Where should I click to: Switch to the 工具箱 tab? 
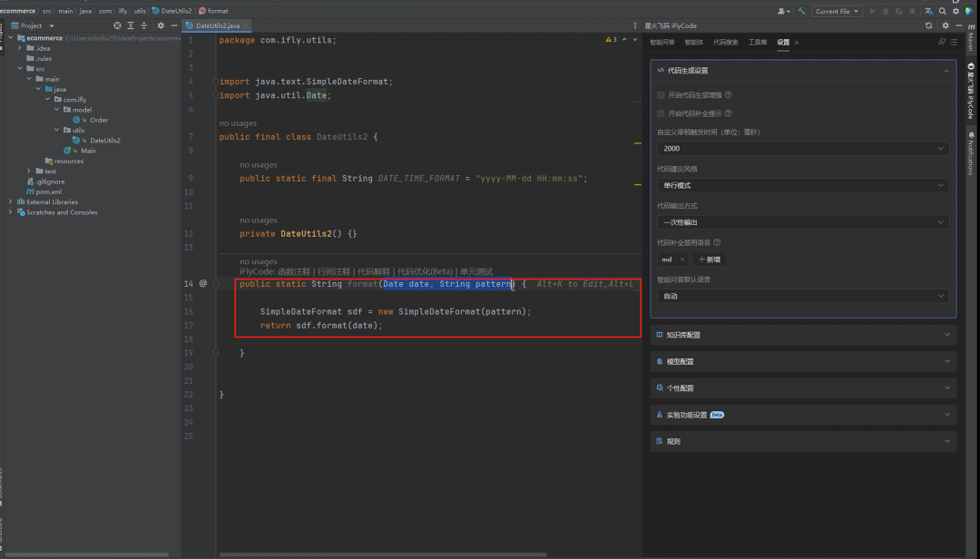point(758,42)
